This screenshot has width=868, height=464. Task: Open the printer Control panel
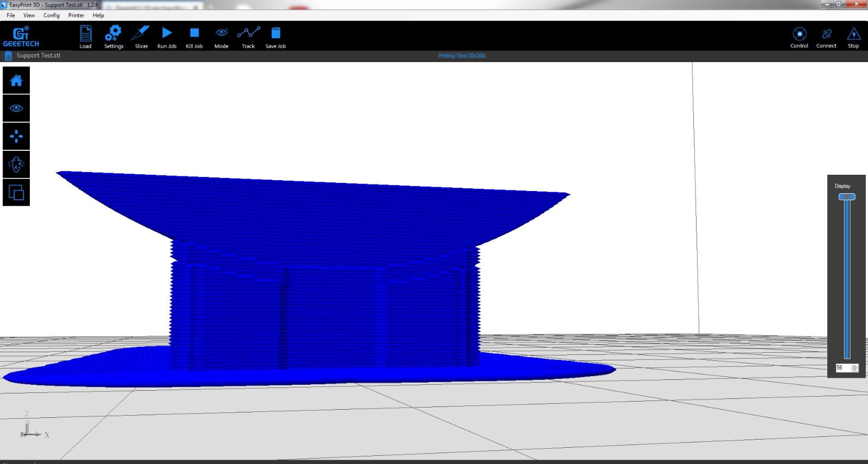(x=799, y=37)
